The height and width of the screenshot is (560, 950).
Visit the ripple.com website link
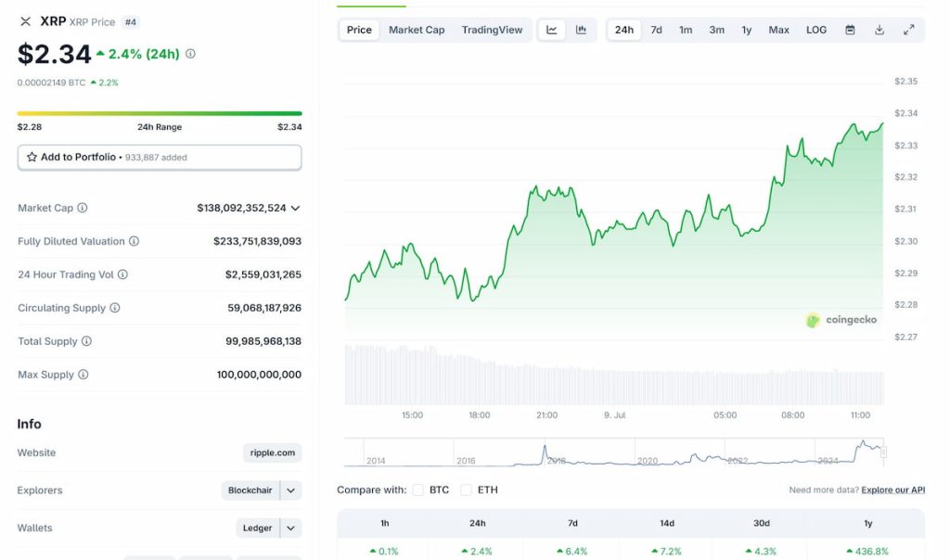[271, 452]
